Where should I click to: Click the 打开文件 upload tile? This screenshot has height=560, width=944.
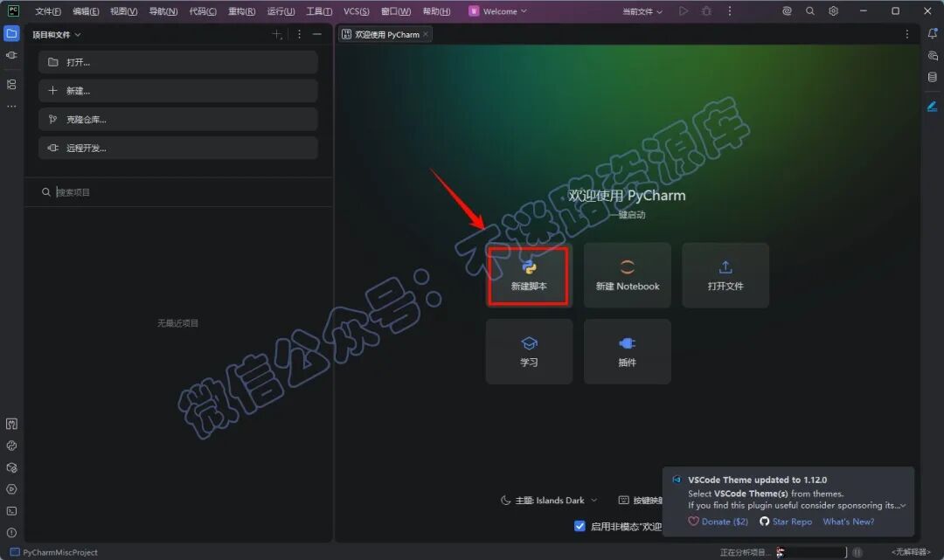(725, 275)
